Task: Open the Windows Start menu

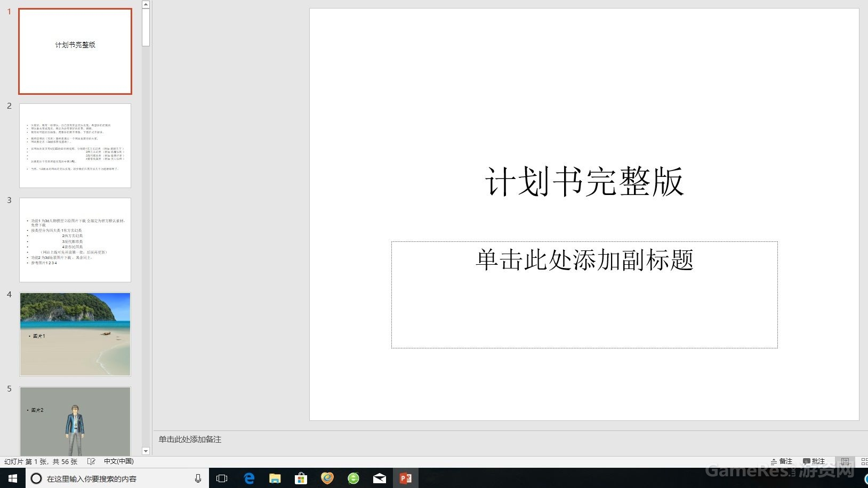Action: click(x=13, y=478)
